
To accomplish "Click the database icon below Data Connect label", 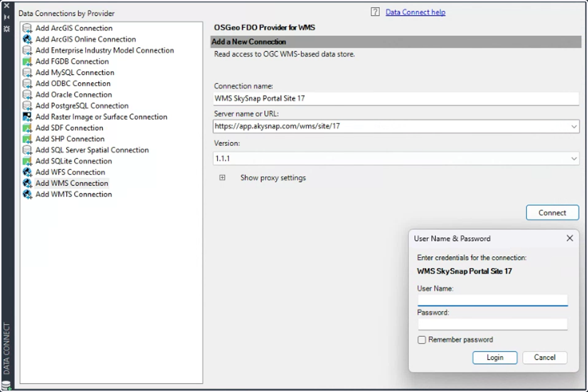I will click(6, 385).
